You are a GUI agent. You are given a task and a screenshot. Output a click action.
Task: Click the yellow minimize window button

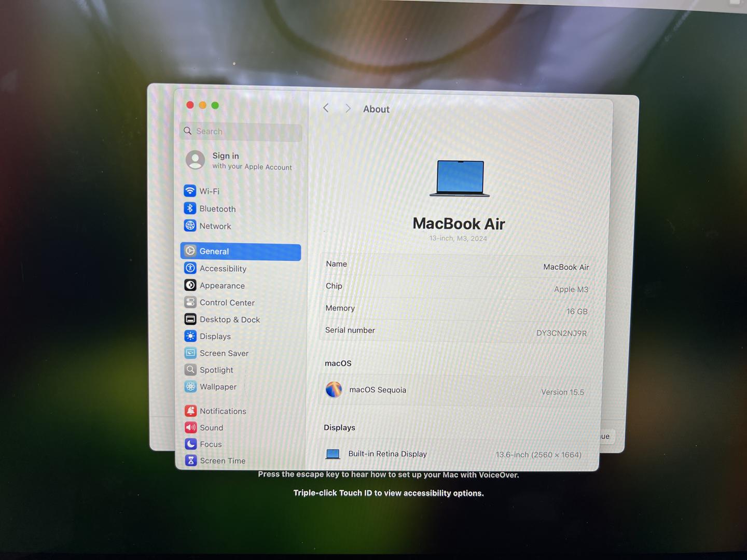pyautogui.click(x=202, y=105)
